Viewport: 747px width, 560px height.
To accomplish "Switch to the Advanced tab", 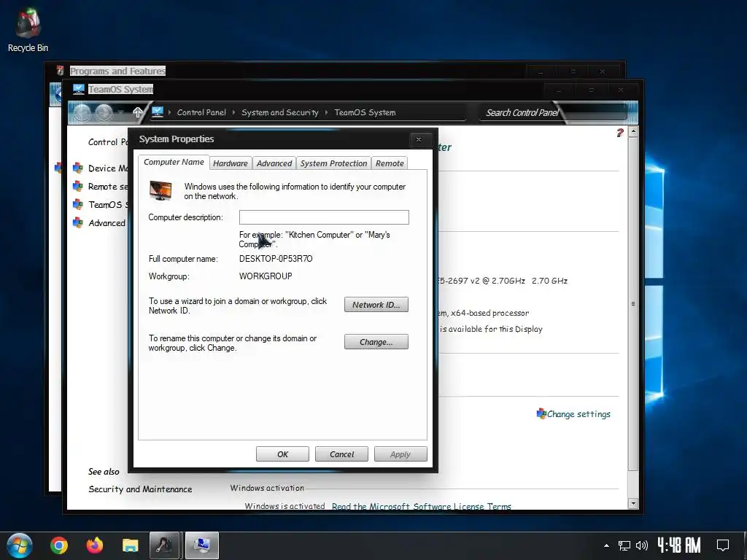I will click(274, 163).
